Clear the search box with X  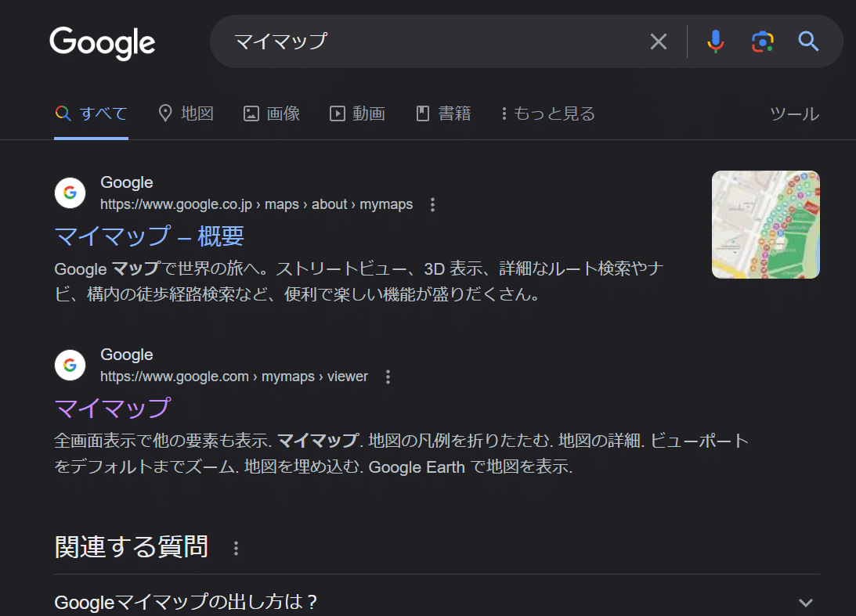point(659,41)
